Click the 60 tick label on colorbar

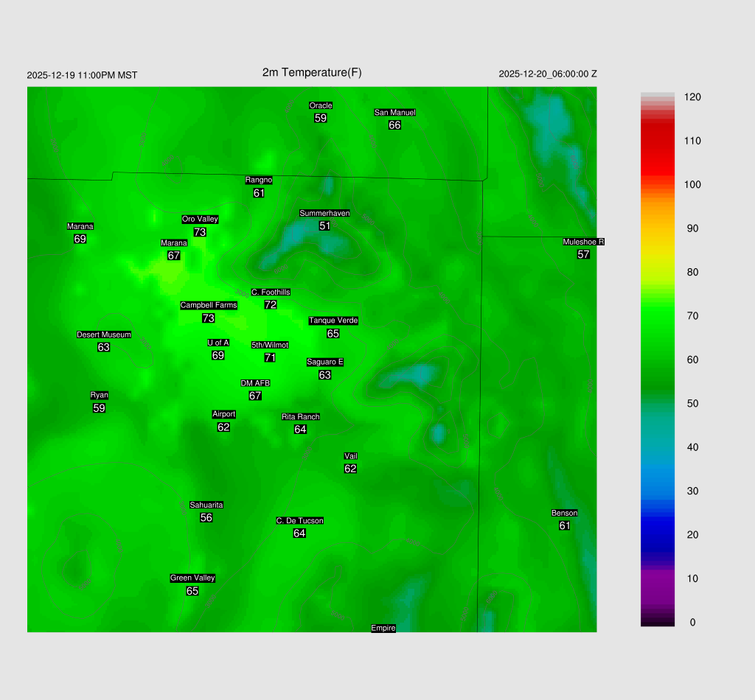pos(692,360)
